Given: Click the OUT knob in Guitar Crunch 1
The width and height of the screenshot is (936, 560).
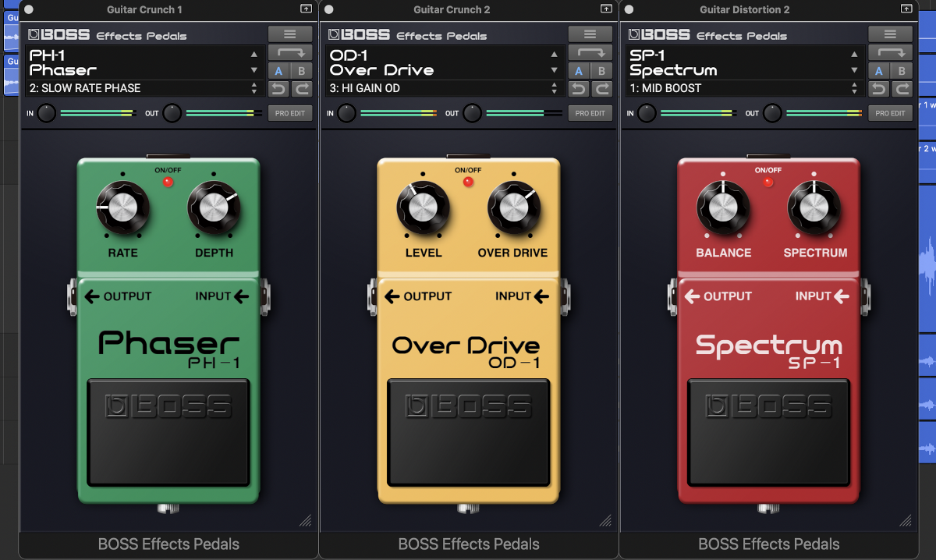Looking at the screenshot, I should pyautogui.click(x=172, y=113).
